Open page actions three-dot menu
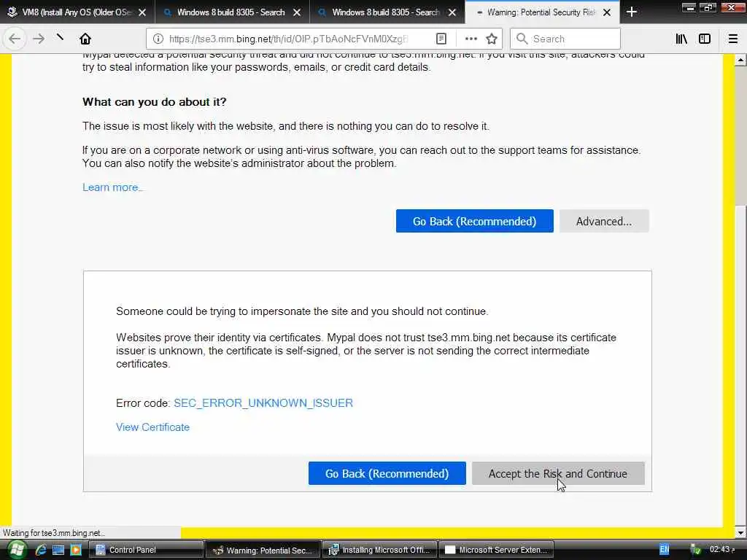 pos(471,39)
